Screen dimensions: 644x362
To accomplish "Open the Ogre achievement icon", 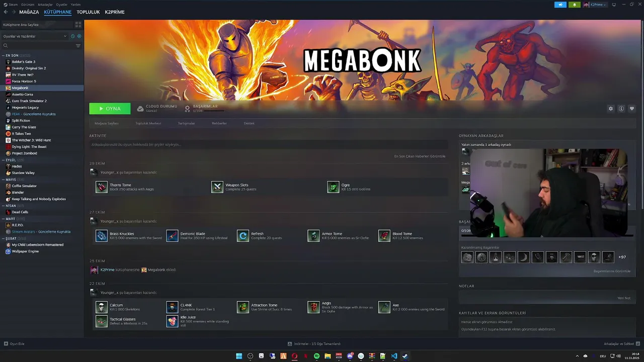I will [x=333, y=187].
